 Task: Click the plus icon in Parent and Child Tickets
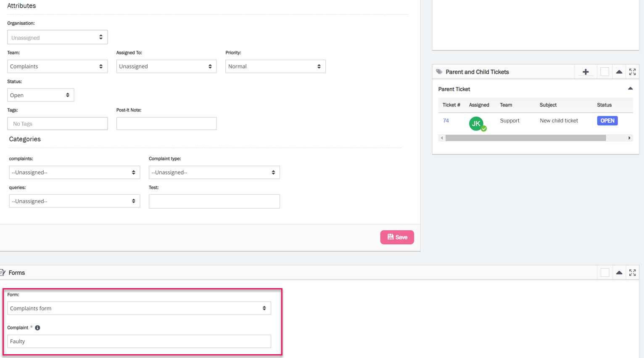(x=586, y=72)
